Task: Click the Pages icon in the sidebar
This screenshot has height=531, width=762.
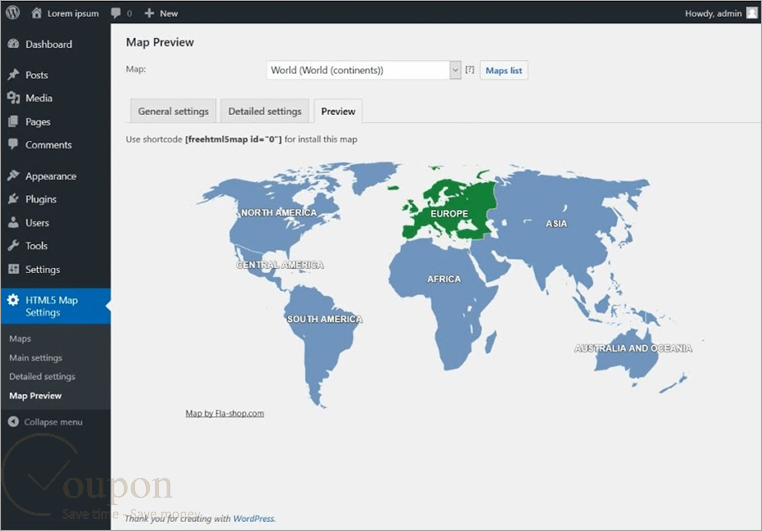Action: tap(14, 121)
